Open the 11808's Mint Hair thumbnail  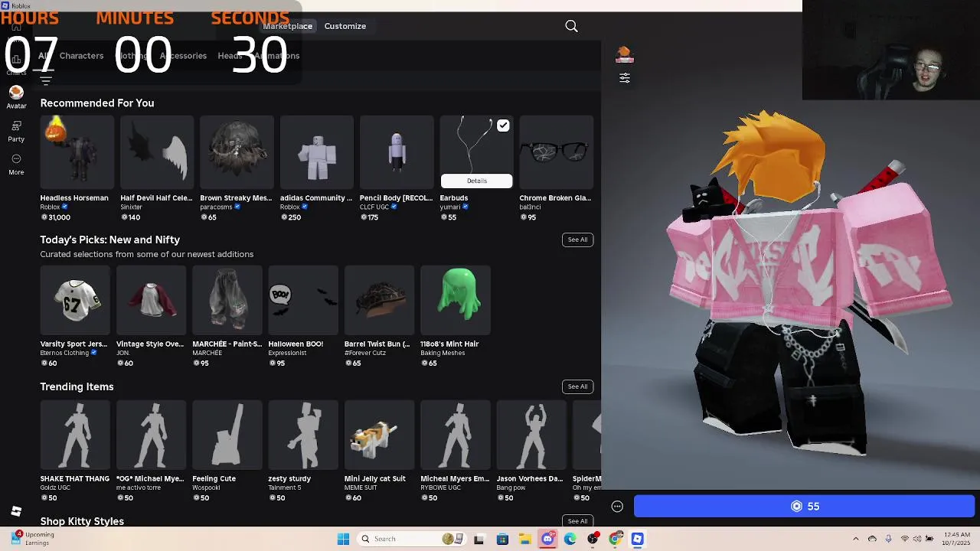click(456, 300)
